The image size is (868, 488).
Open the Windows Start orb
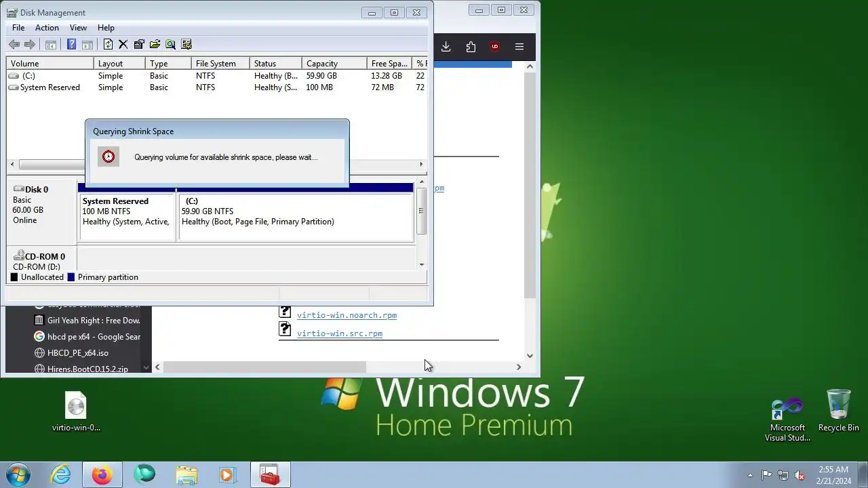point(18,474)
